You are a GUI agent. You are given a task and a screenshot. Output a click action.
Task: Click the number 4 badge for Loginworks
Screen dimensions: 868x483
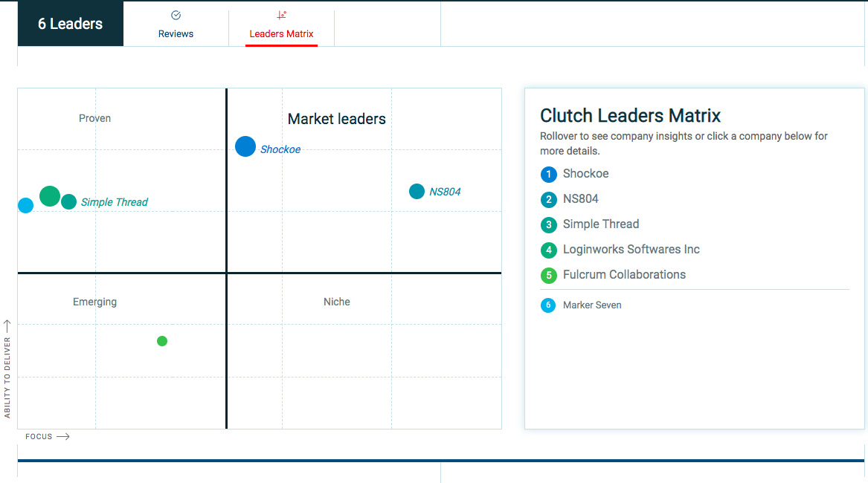point(549,250)
